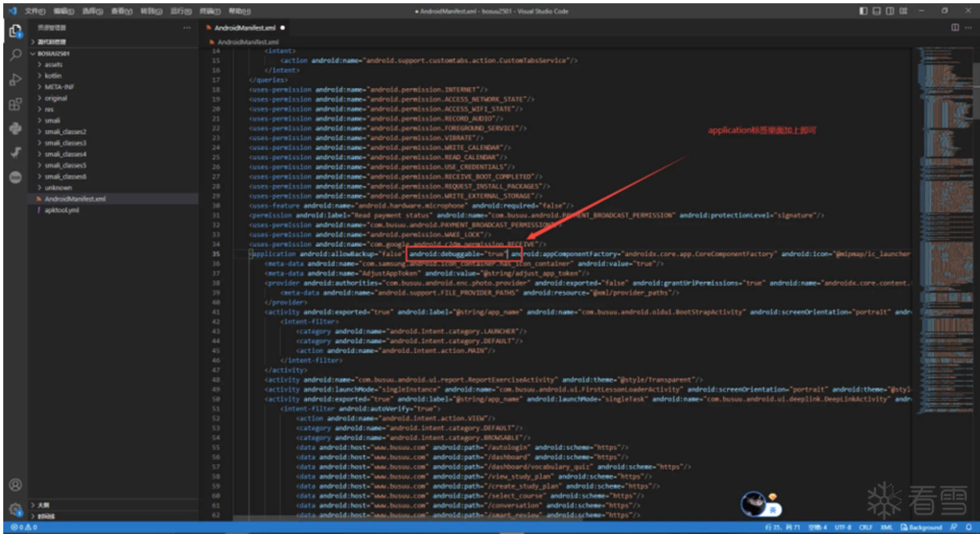The width and height of the screenshot is (980, 534).
Task: Click line number 35 in the gutter
Action: pyautogui.click(x=216, y=254)
